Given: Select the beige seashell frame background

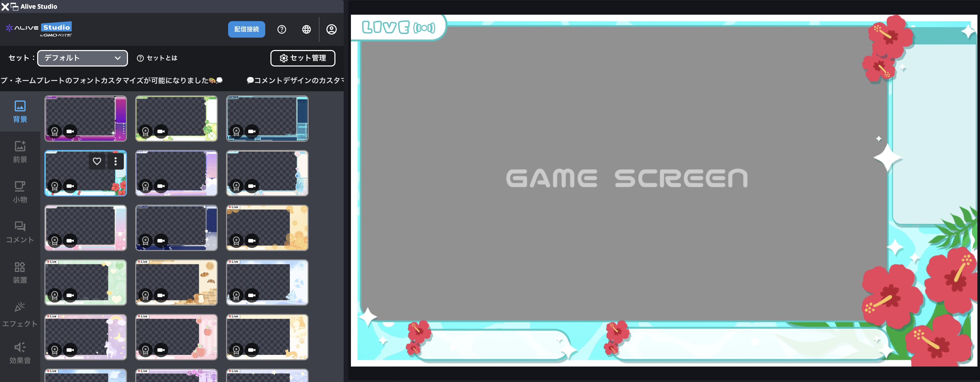Looking at the screenshot, I should point(267,173).
